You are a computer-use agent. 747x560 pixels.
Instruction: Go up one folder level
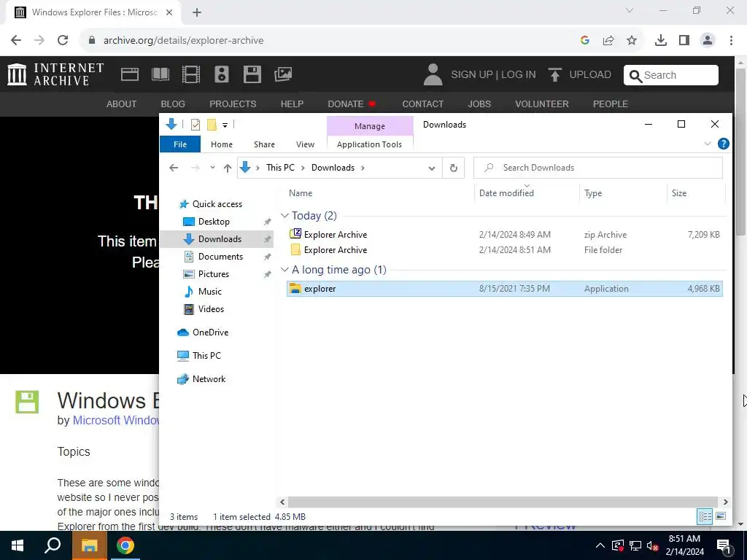coord(228,168)
